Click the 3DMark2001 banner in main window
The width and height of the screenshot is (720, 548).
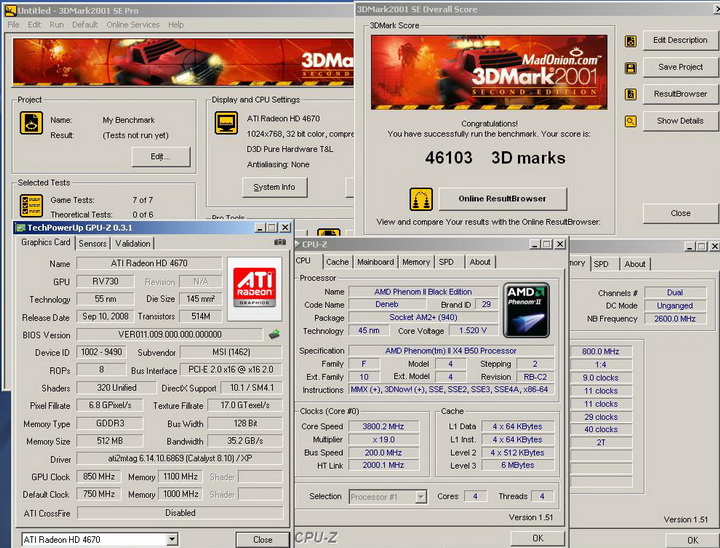[183, 62]
